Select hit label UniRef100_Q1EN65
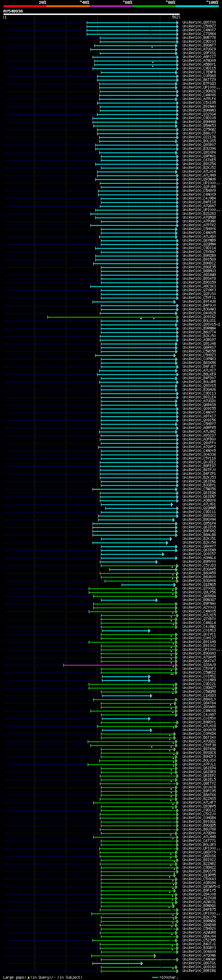 point(199,584)
